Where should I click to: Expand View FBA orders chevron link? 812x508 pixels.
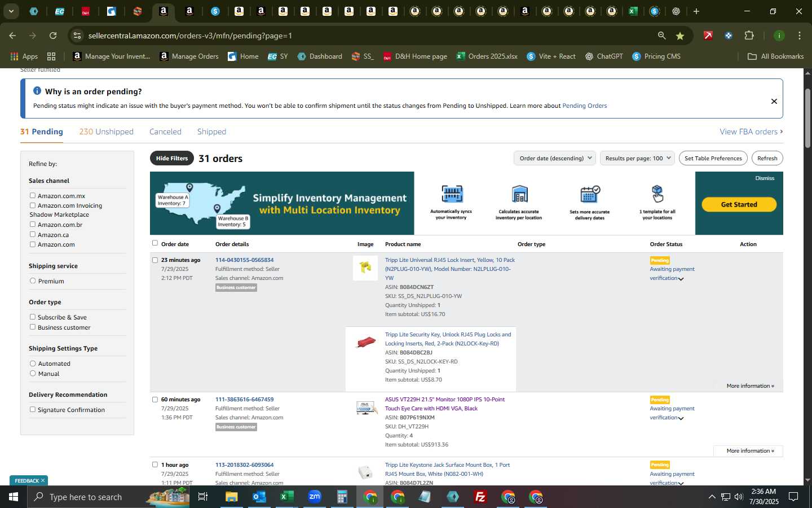pyautogui.click(x=751, y=132)
